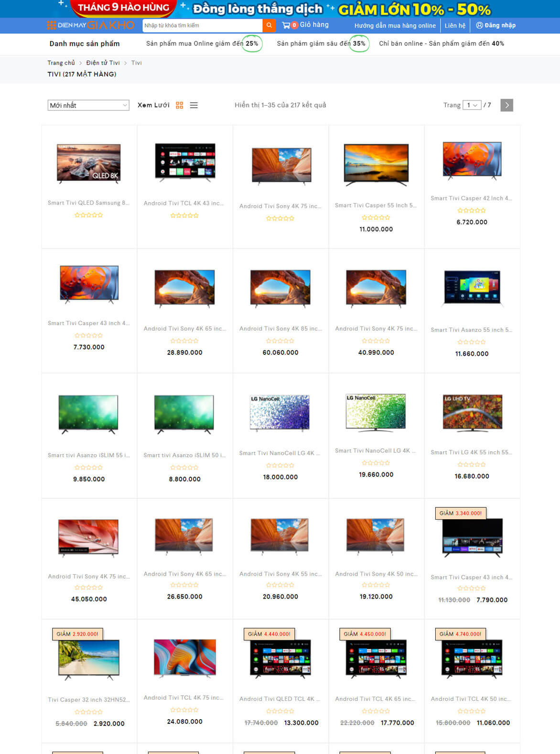
Task: Click 'Điện tử Tivi' breadcrumb link
Action: (x=103, y=63)
